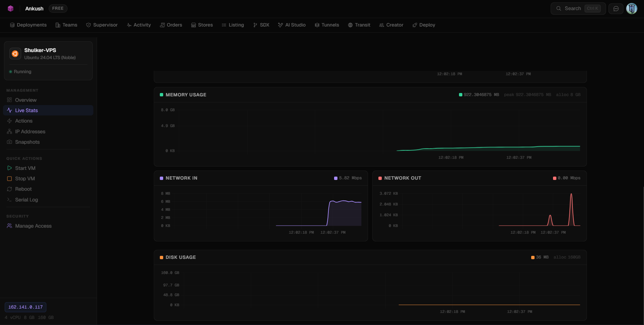The height and width of the screenshot is (325, 644).
Task: Click the orange Disk Usage value swatch
Action: tap(533, 258)
